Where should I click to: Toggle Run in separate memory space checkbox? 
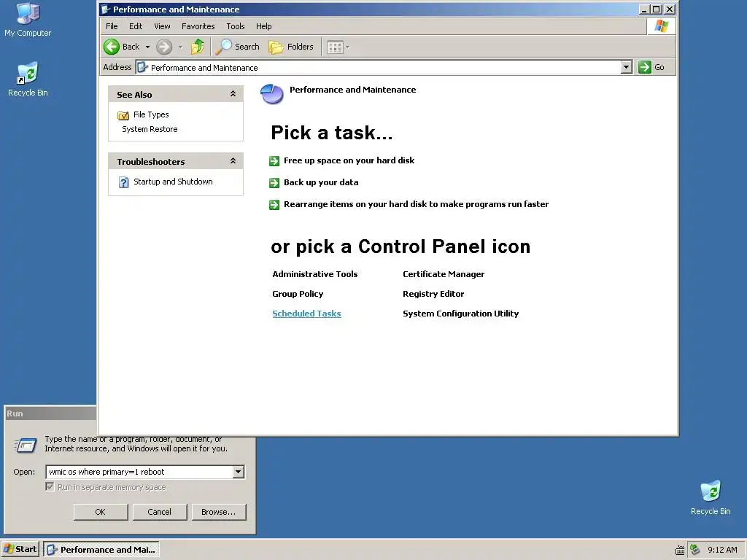[x=50, y=486]
